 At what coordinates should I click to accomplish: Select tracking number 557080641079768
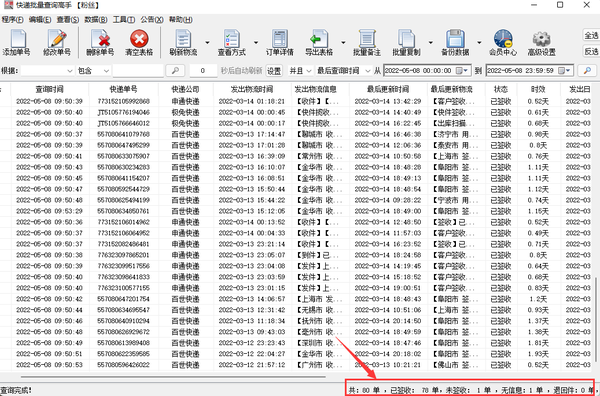pyautogui.click(x=123, y=134)
